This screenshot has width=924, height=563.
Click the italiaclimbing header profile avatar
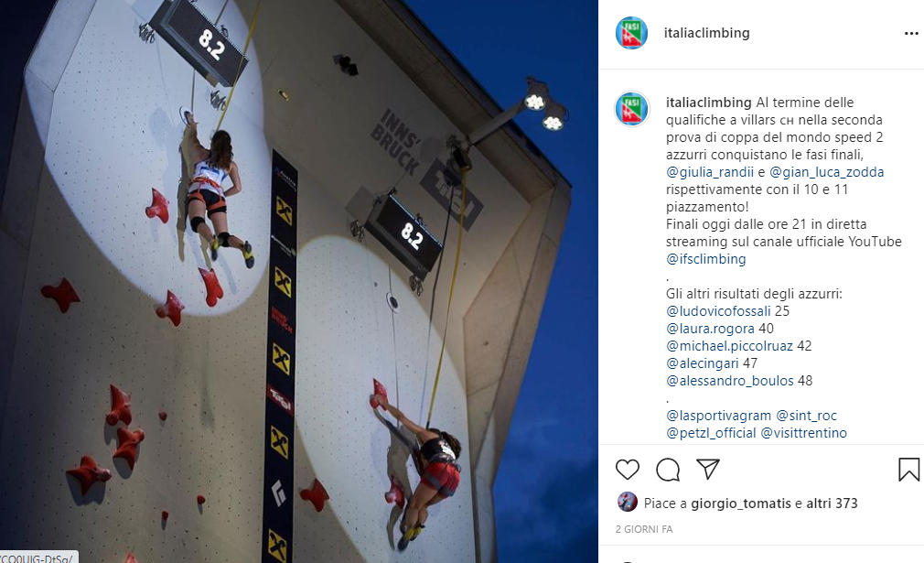(632, 33)
